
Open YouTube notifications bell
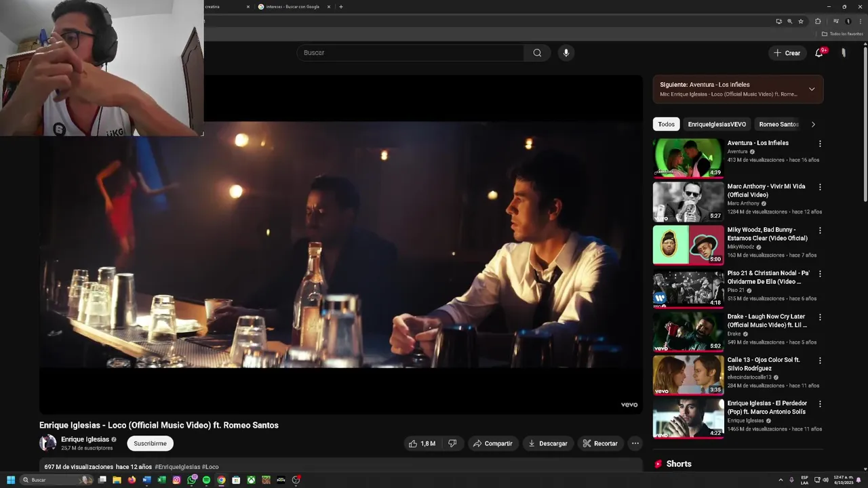pyautogui.click(x=819, y=53)
